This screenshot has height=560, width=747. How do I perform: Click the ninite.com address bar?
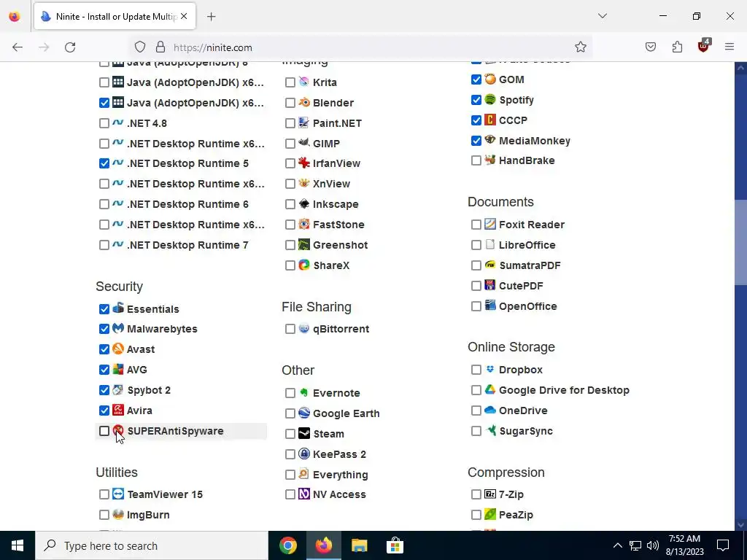(362, 47)
